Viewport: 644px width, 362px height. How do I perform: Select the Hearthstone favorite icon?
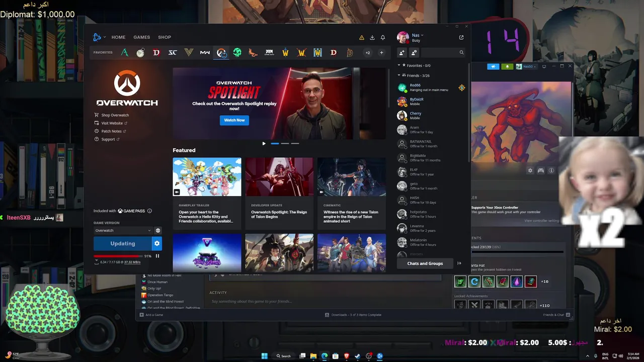tap(140, 52)
